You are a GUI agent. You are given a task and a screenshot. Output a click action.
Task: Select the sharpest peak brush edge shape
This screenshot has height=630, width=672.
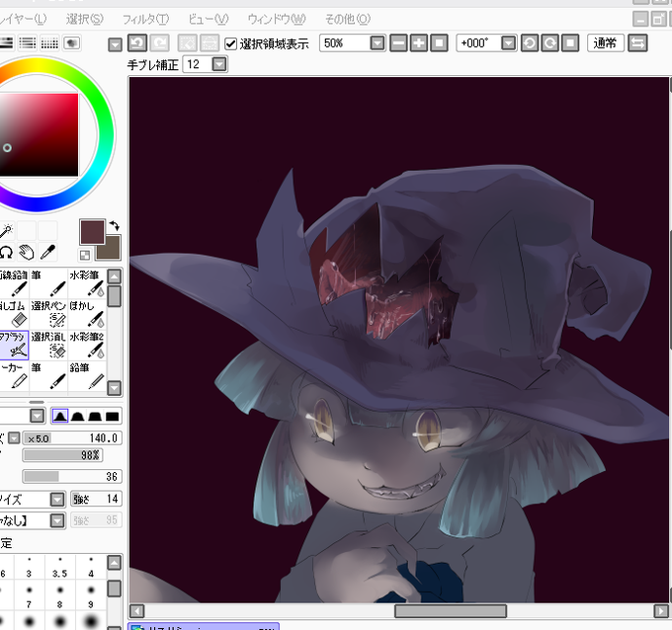point(60,416)
